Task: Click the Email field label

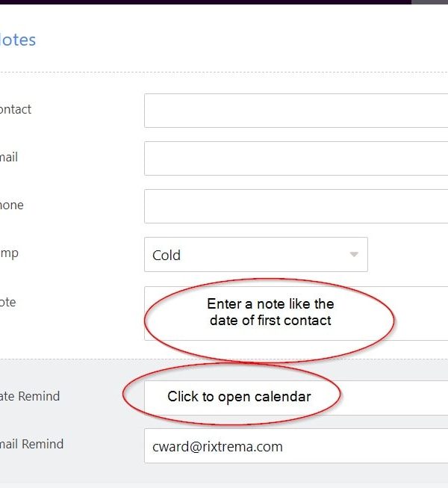Action: click(8, 157)
